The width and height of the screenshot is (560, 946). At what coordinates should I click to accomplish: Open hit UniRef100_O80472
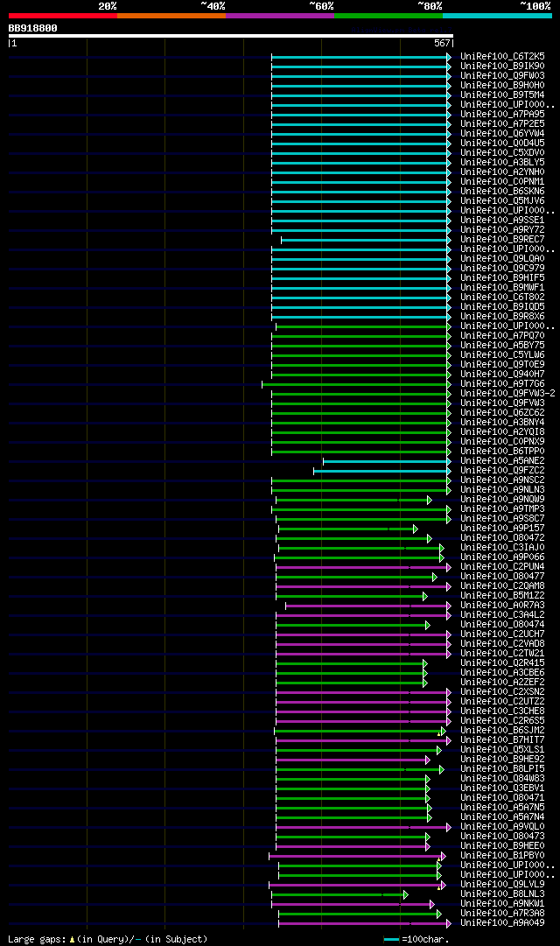(502, 539)
